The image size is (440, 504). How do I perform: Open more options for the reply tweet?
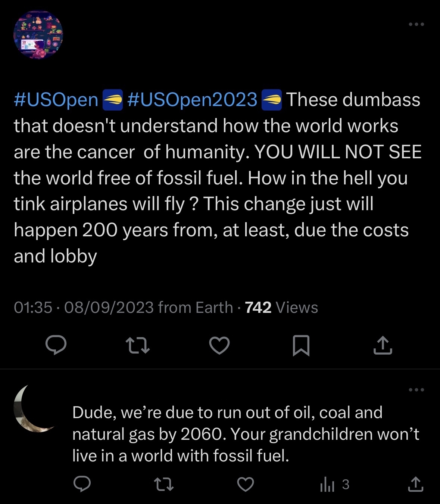416,390
